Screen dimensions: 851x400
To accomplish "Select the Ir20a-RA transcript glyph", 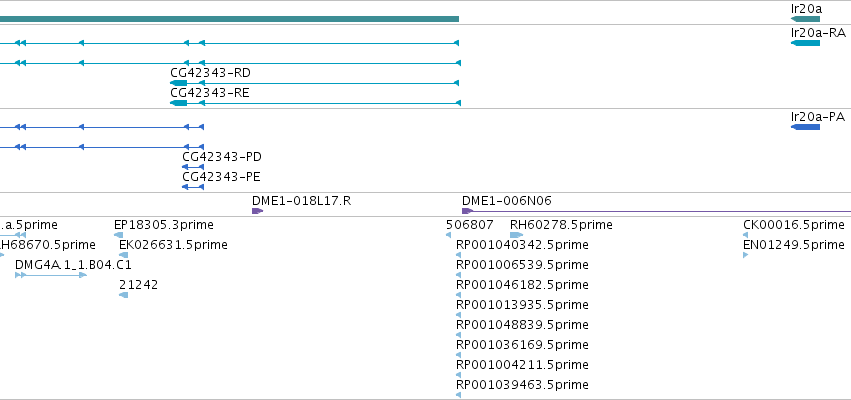I will point(805,43).
